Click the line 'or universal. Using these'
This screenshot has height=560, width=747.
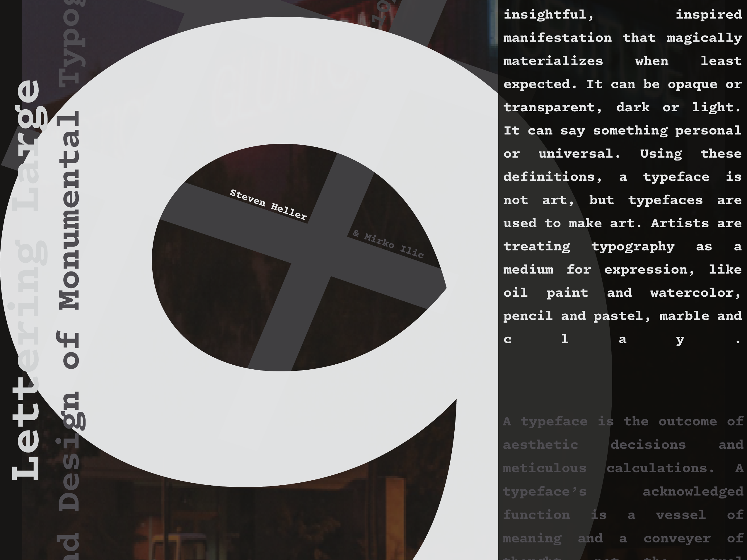[622, 154]
